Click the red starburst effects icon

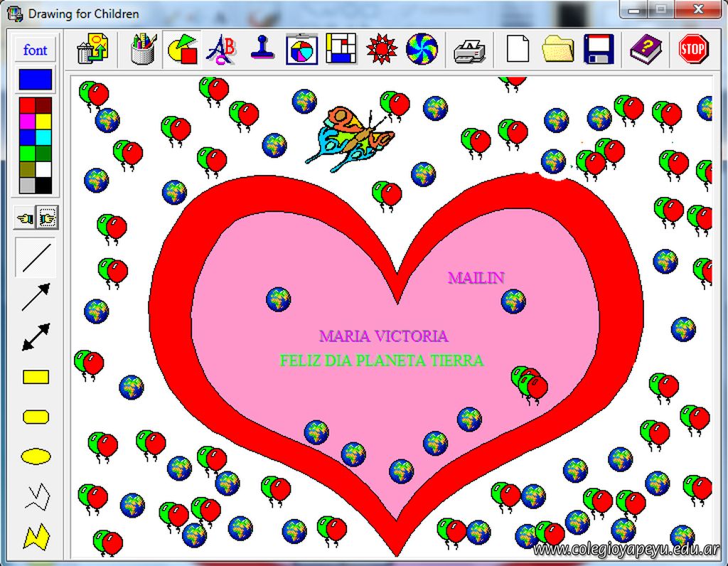382,50
